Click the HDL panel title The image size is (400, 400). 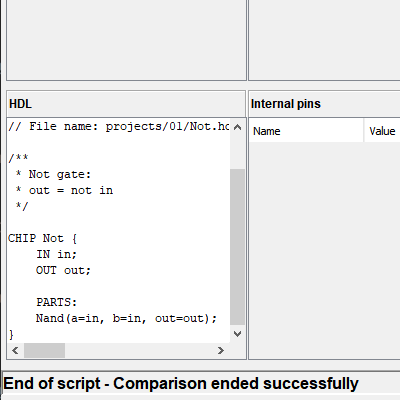coord(20,104)
